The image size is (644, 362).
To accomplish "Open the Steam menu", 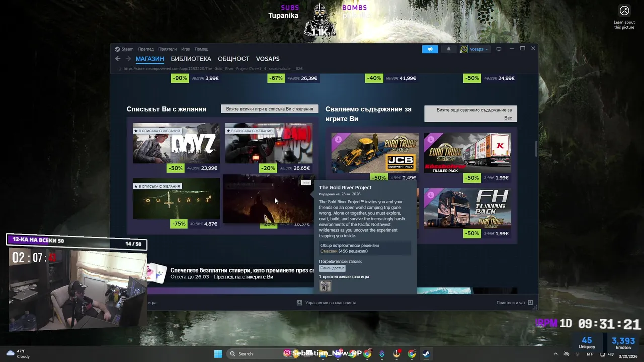I will tap(124, 49).
